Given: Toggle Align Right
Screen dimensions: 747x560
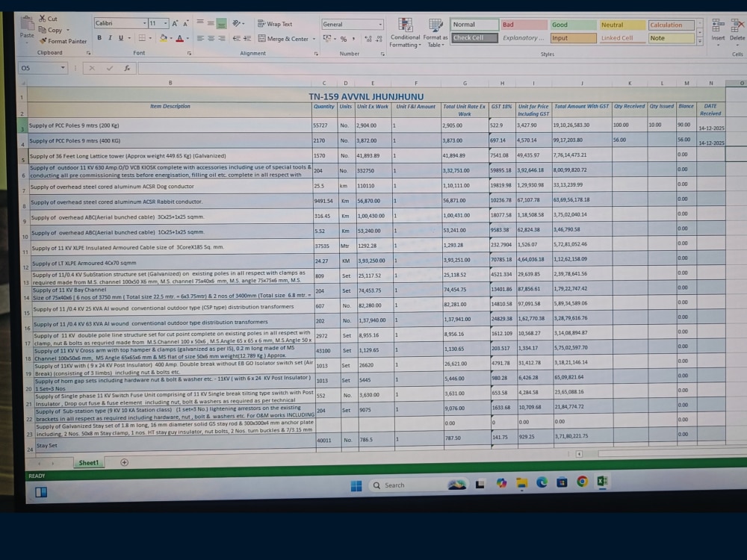Looking at the screenshot, I should tap(222, 38).
